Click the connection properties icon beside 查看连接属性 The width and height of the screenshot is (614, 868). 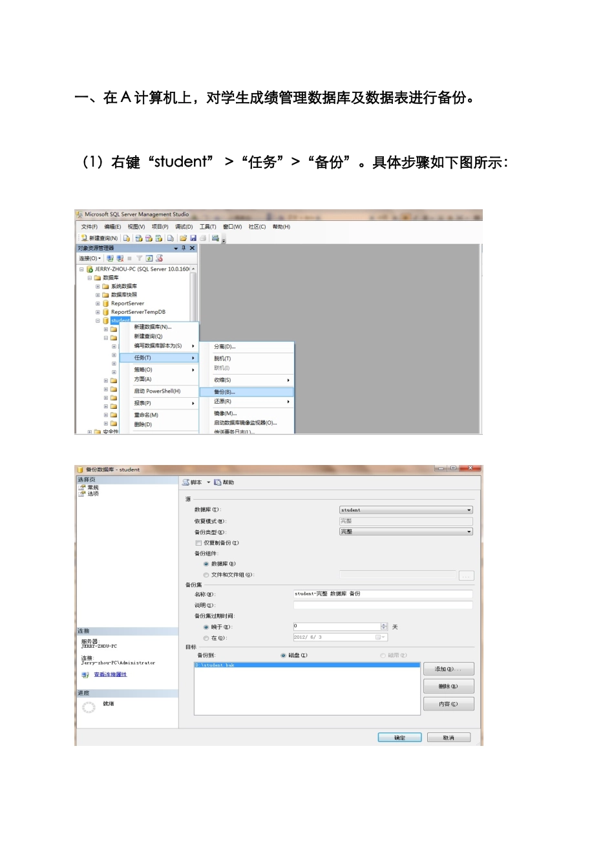tap(85, 675)
